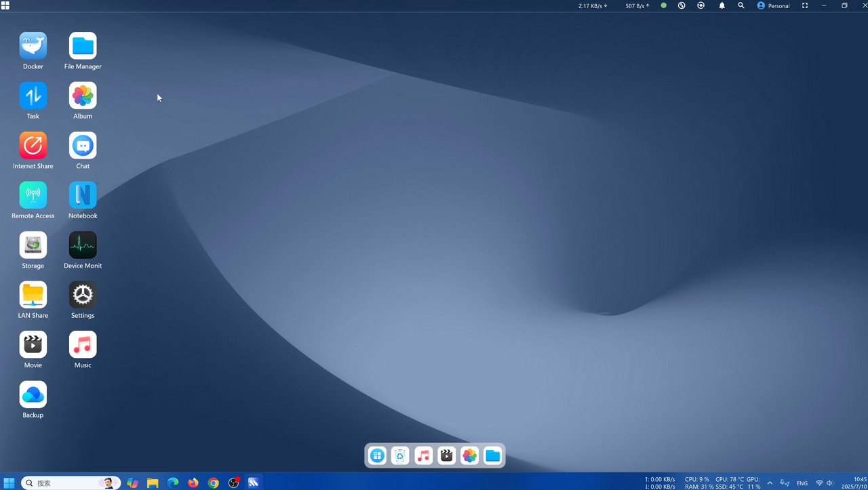Open the LAN Share app
The height and width of the screenshot is (490, 868).
(33, 295)
